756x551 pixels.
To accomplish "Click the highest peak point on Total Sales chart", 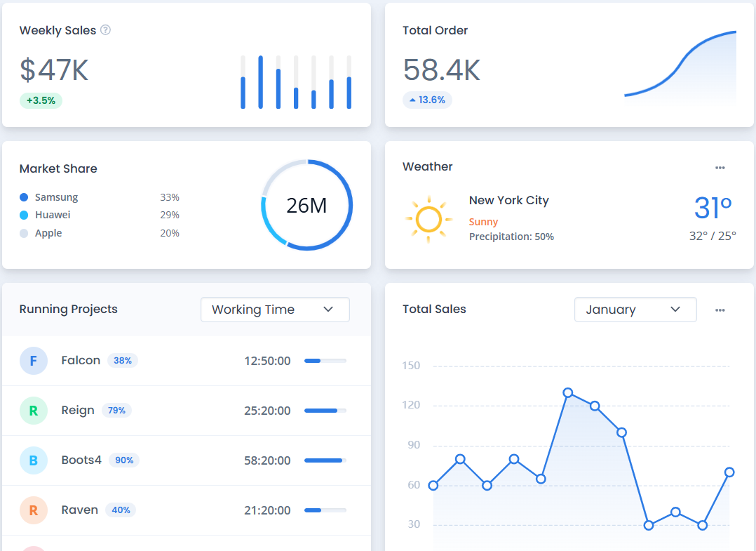I will pyautogui.click(x=567, y=393).
